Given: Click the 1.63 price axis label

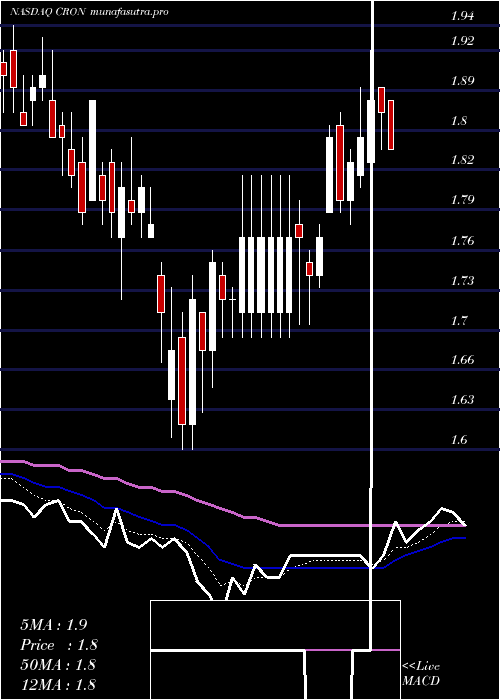Looking at the screenshot, I should (x=462, y=400).
